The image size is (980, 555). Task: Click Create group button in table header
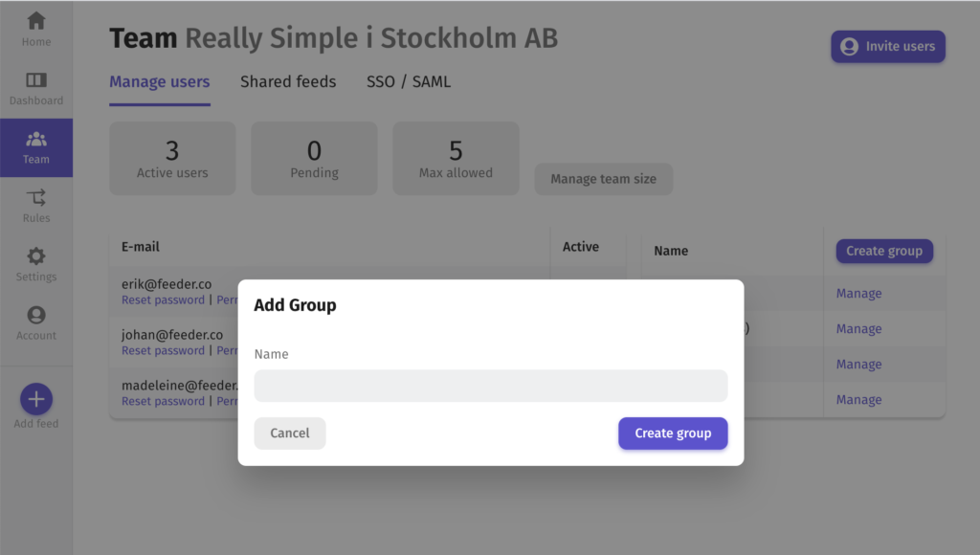(884, 252)
